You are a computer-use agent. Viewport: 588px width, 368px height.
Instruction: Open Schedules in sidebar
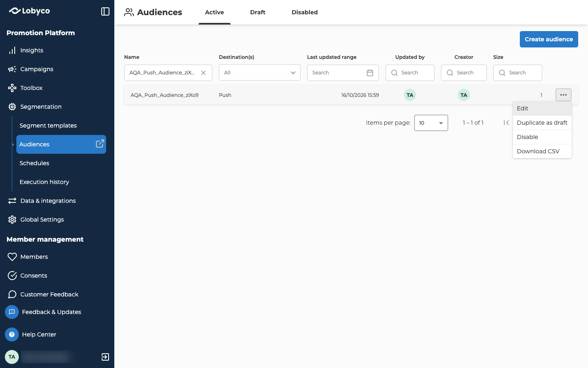tap(34, 163)
